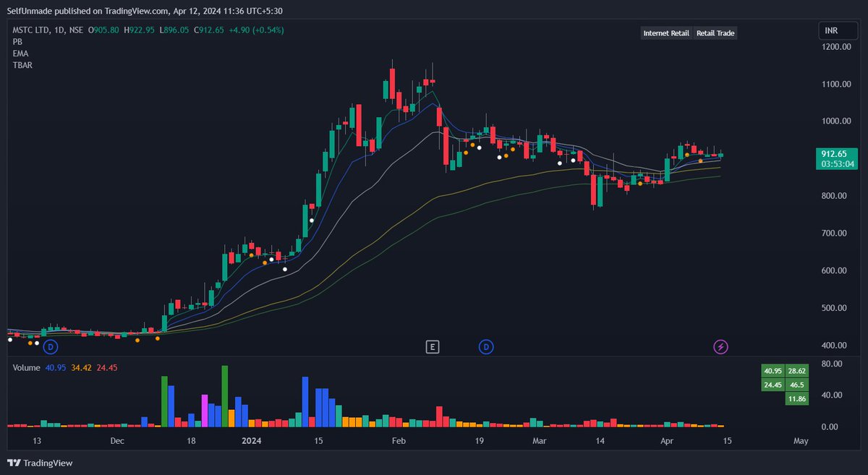The image size is (868, 475).
Task: Click the "2024" label on the date axis
Action: (251, 440)
